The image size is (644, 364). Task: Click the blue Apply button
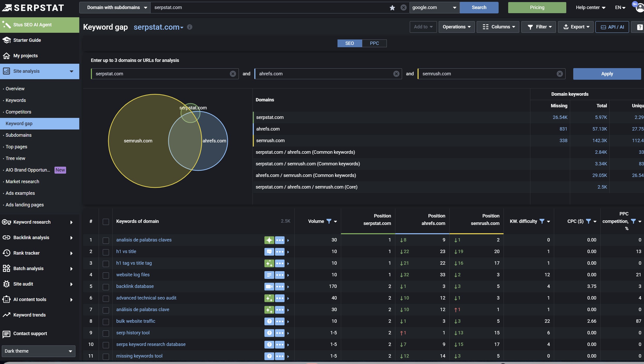(607, 74)
